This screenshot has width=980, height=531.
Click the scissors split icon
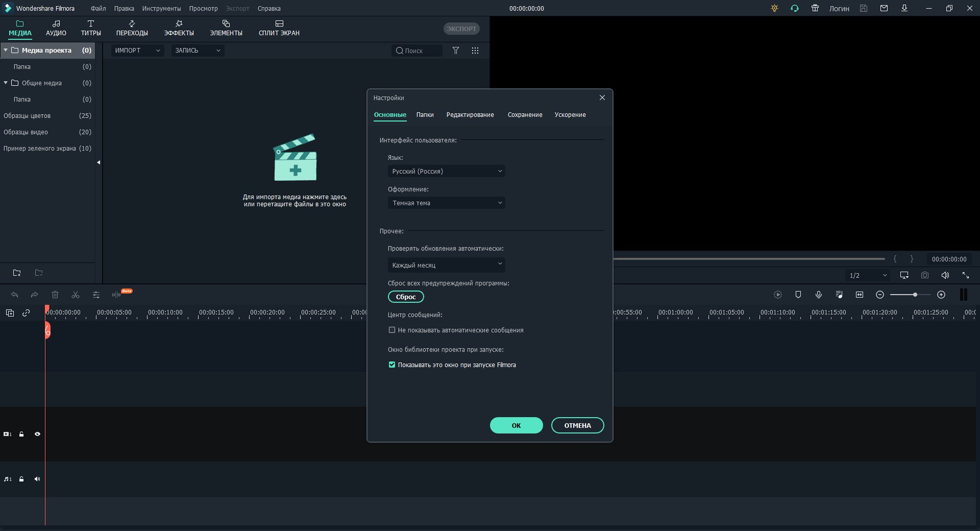pyautogui.click(x=76, y=295)
